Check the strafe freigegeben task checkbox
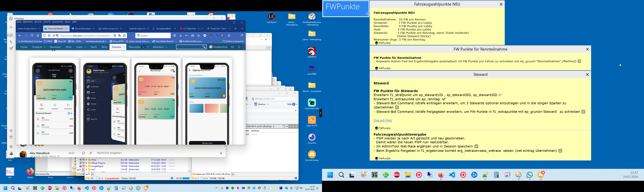Screen dimensions: 644x192 [x=583, y=112]
